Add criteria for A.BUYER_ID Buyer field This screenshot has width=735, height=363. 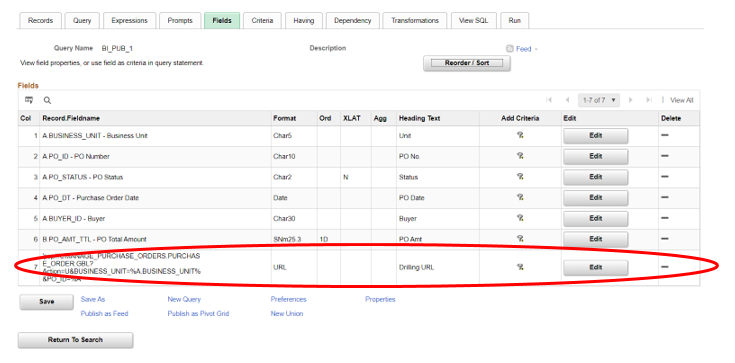520,218
